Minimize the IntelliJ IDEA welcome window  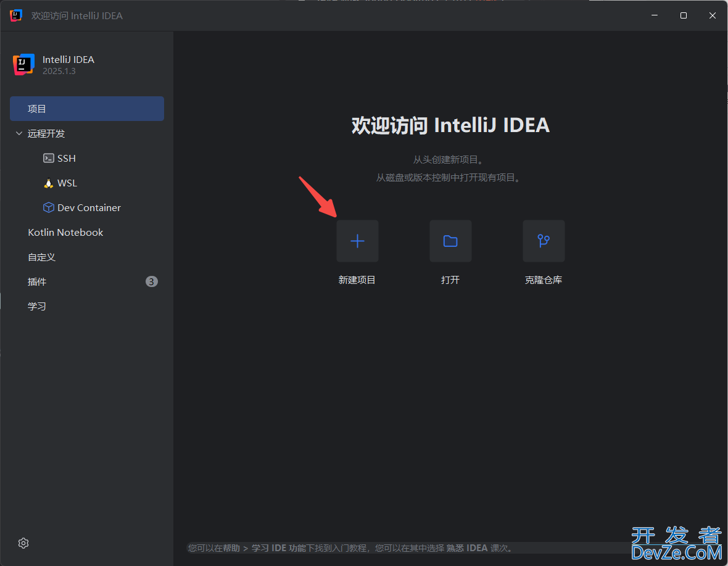point(655,15)
